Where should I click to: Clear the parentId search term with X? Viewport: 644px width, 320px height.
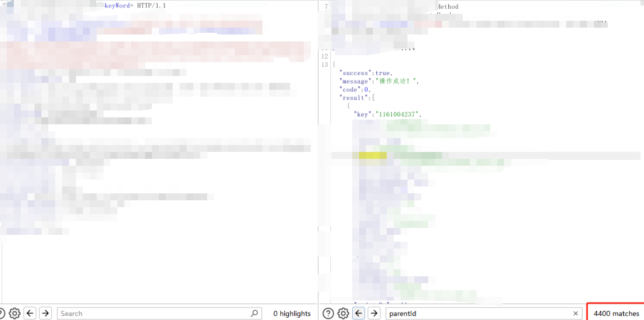tap(575, 314)
